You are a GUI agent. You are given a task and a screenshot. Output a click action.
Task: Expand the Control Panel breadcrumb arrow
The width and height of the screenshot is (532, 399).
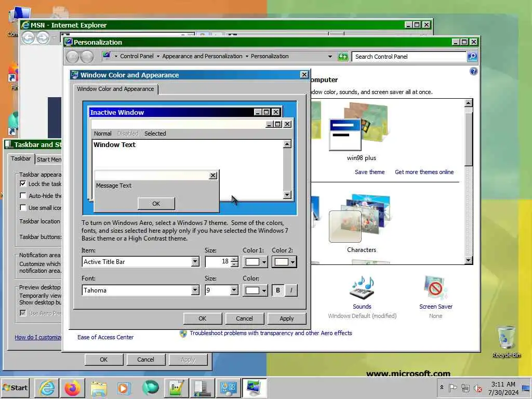click(158, 56)
